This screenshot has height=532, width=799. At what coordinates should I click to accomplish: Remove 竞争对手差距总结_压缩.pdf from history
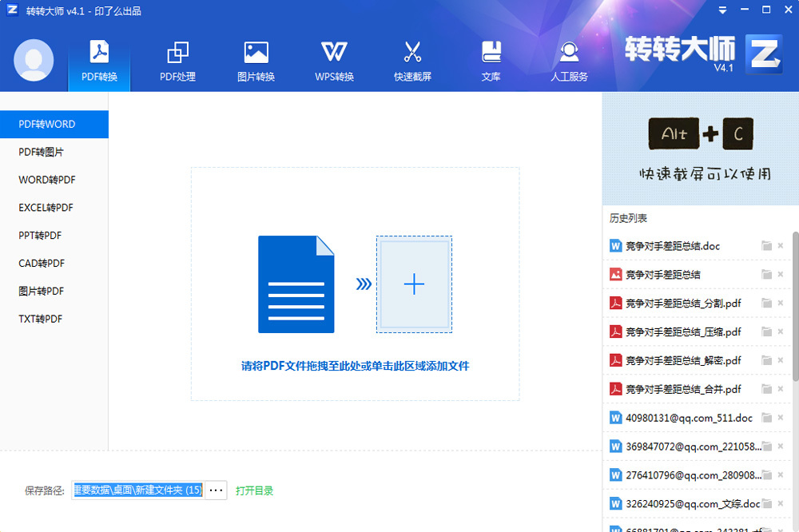[x=780, y=332]
